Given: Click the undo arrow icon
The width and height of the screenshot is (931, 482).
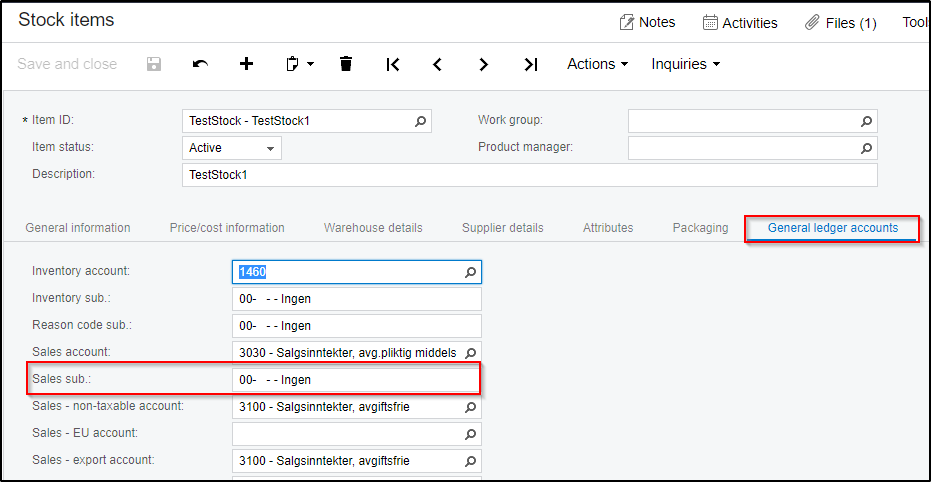Looking at the screenshot, I should pyautogui.click(x=200, y=64).
